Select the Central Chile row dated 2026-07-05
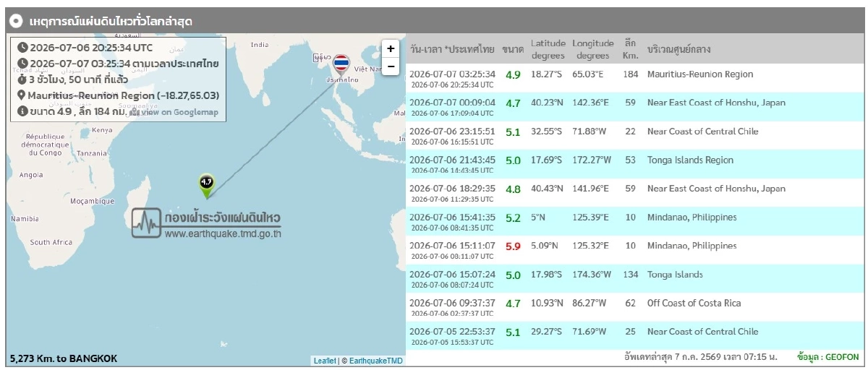868x370 pixels. pos(635,335)
